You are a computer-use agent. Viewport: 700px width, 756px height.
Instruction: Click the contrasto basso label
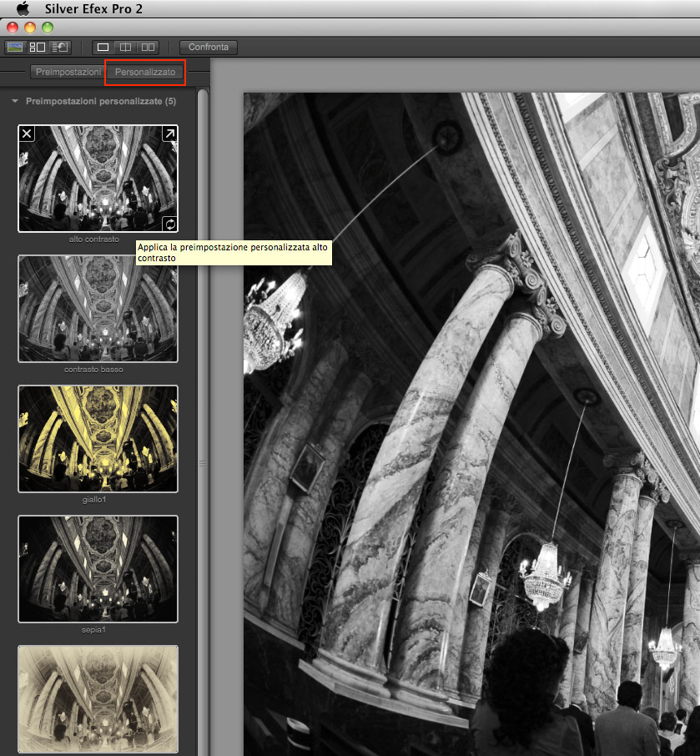click(x=93, y=370)
